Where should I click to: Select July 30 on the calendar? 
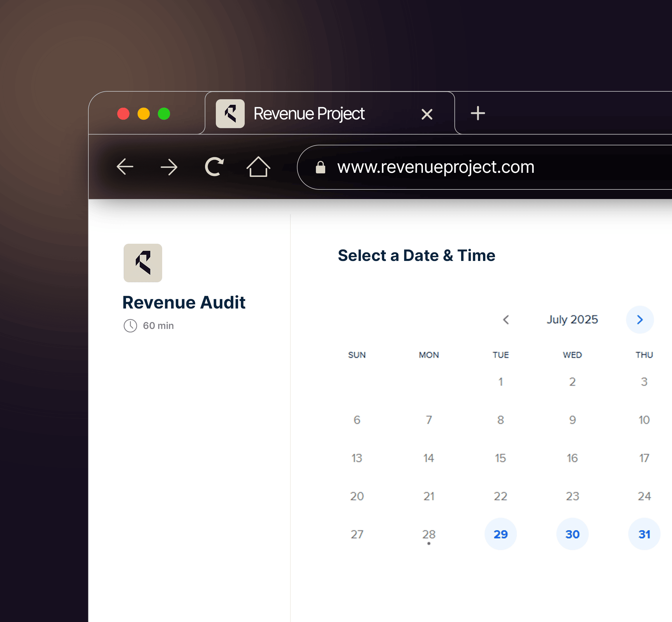point(572,534)
